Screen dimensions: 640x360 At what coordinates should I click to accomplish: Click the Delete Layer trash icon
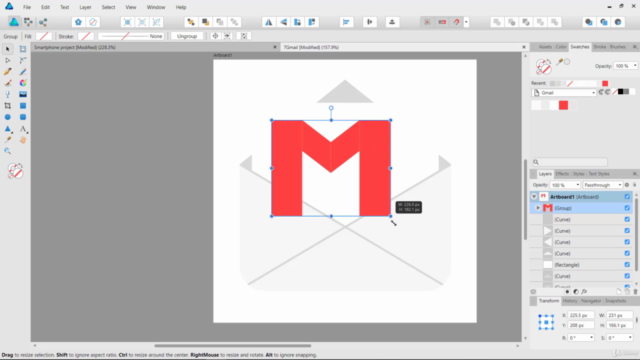click(x=635, y=291)
